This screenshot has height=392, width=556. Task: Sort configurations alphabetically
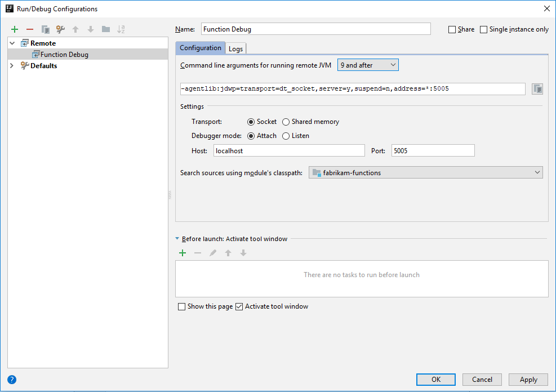coord(121,29)
